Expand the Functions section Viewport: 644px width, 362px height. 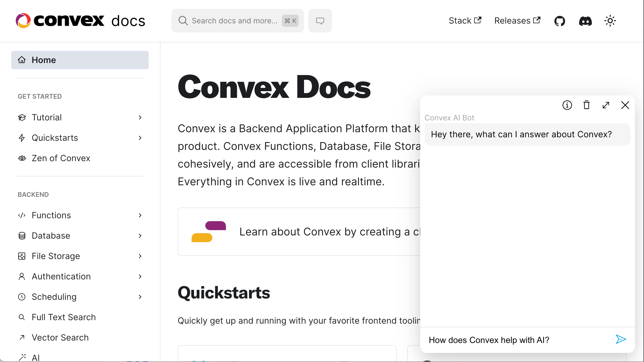[140, 215]
